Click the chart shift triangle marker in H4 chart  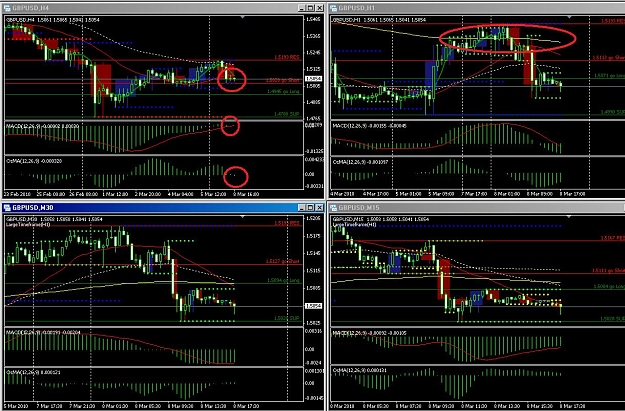pos(242,17)
